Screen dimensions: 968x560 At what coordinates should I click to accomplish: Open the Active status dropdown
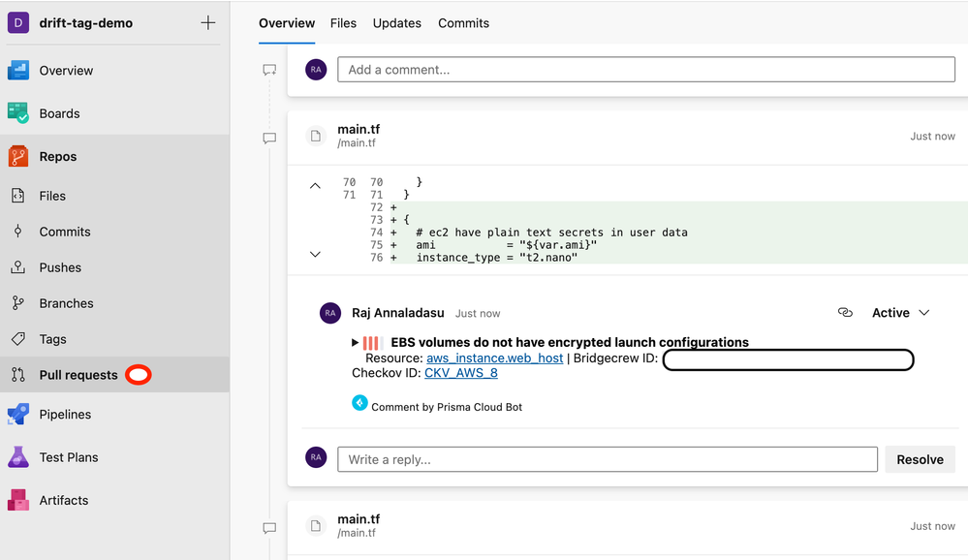point(900,313)
